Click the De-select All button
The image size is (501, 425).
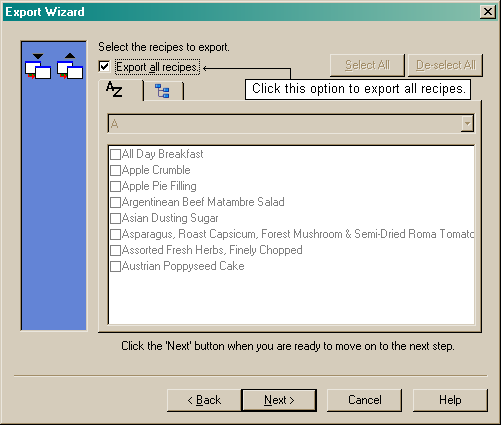[x=446, y=65]
